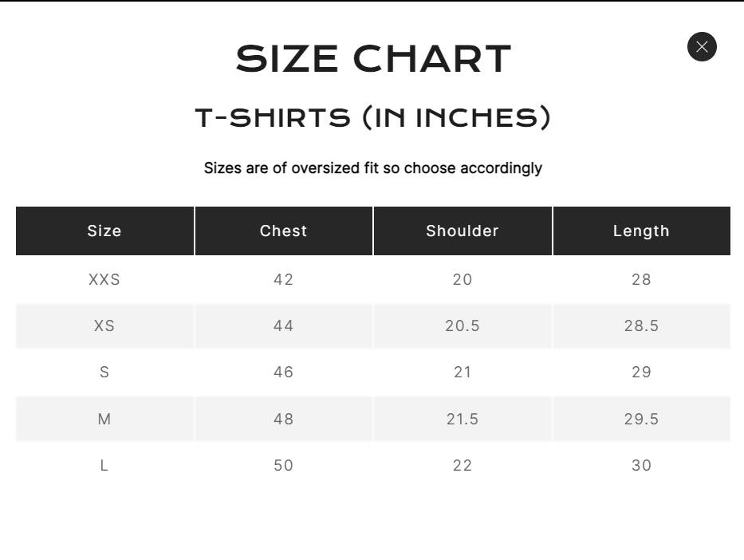Close the size chart popup
Image resolution: width=744 pixels, height=560 pixels.
[702, 46]
